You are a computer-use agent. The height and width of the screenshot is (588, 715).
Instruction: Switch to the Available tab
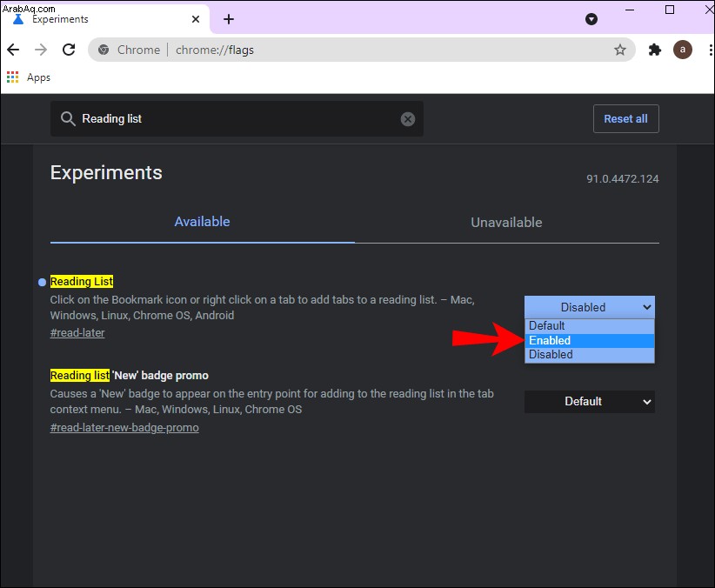coord(202,222)
